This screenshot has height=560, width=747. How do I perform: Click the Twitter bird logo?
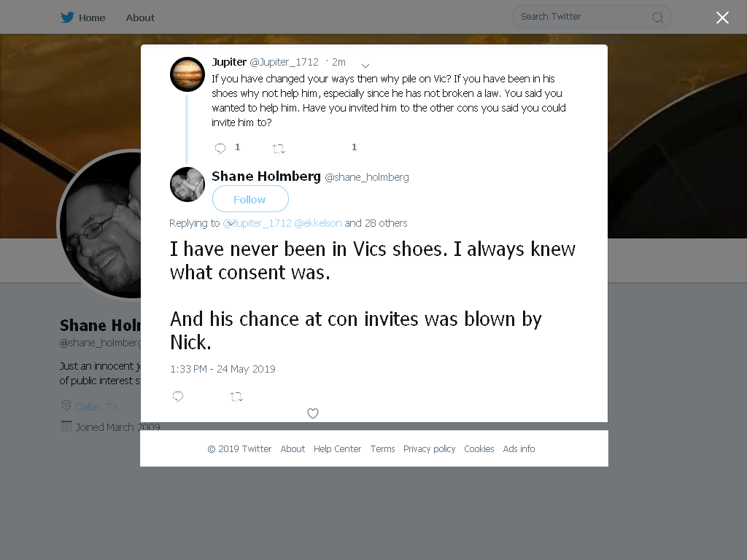(x=67, y=17)
